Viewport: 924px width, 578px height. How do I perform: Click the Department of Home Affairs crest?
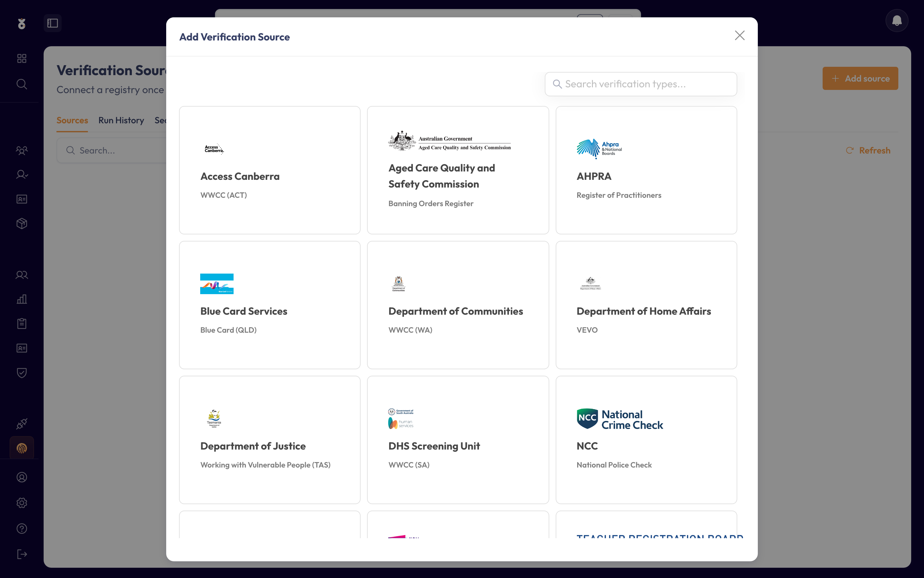[590, 283]
